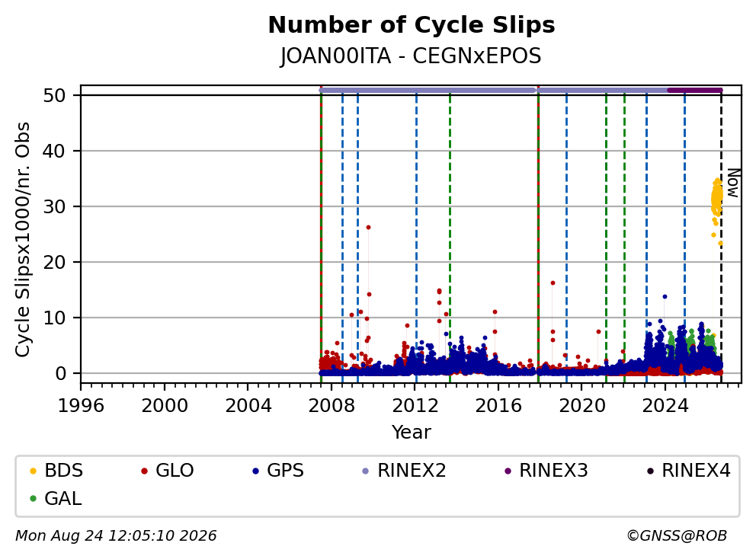
Task: Click the 'Now' label beside the dashed line
Action: tap(733, 183)
